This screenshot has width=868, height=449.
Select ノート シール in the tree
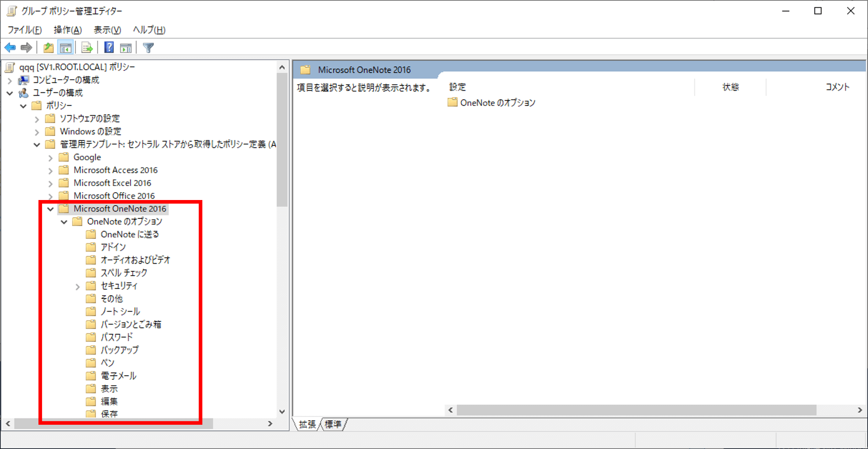point(120,311)
